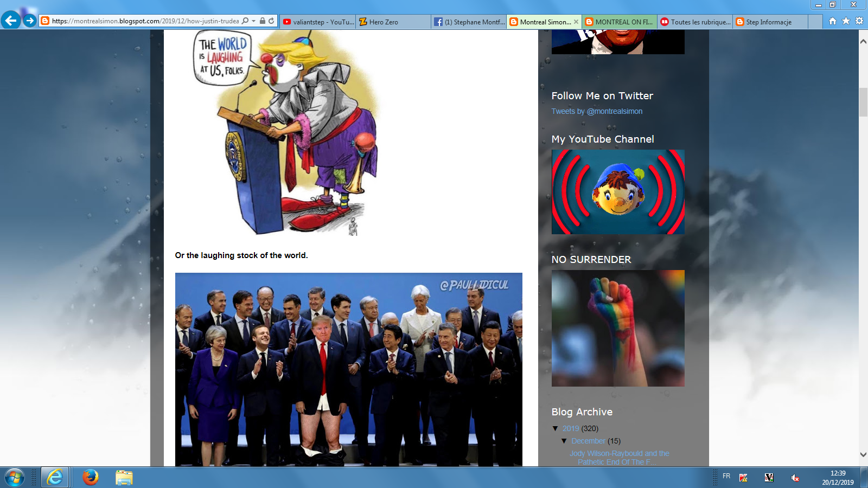Switch to the Toutes les rubrique... tab
Viewport: 868px width, 488px height.
tap(695, 22)
